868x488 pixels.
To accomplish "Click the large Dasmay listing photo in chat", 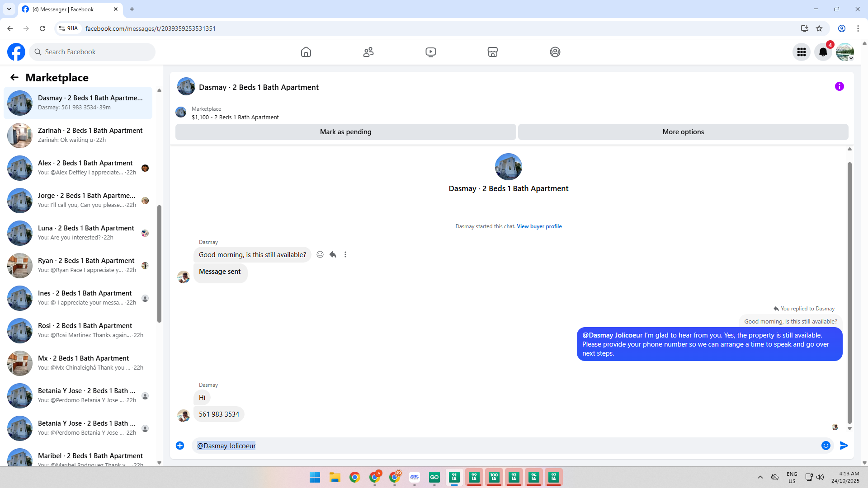I will (509, 167).
